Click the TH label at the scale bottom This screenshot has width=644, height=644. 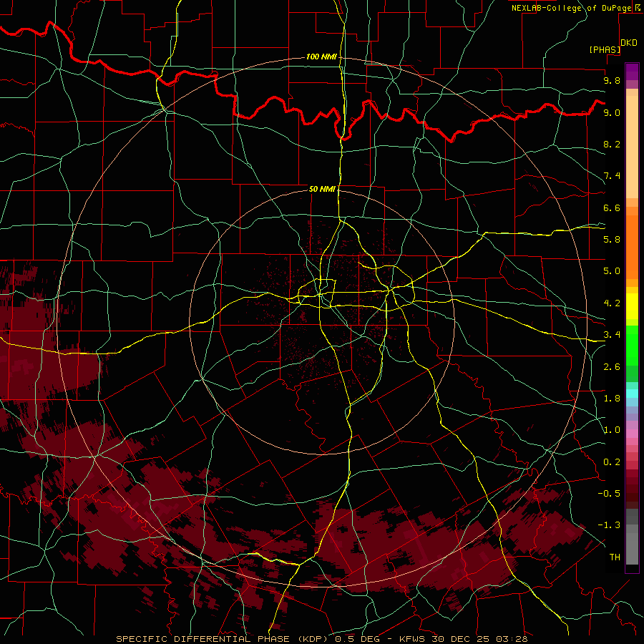(615, 557)
